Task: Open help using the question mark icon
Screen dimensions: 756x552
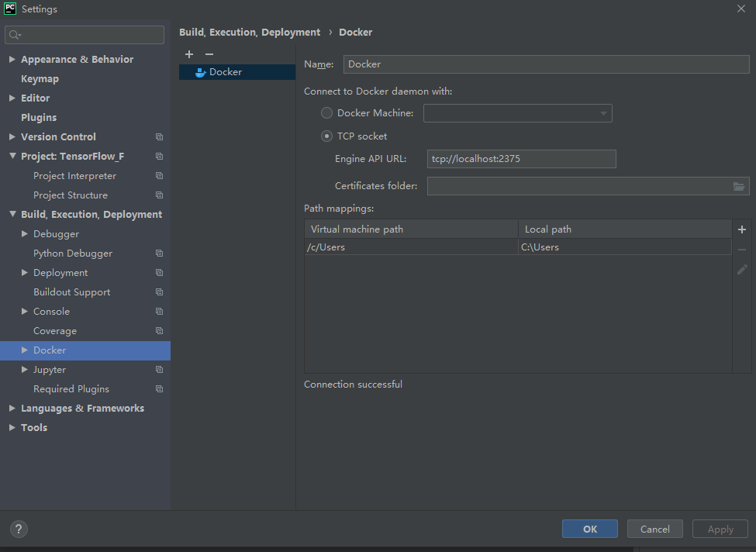Action: (18, 529)
